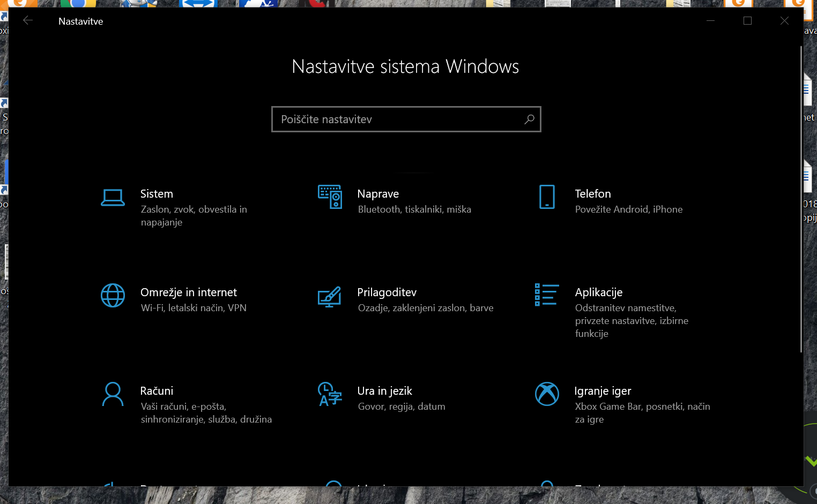Click the Omrežje in internet globe icon
817x504 pixels.
click(x=113, y=295)
